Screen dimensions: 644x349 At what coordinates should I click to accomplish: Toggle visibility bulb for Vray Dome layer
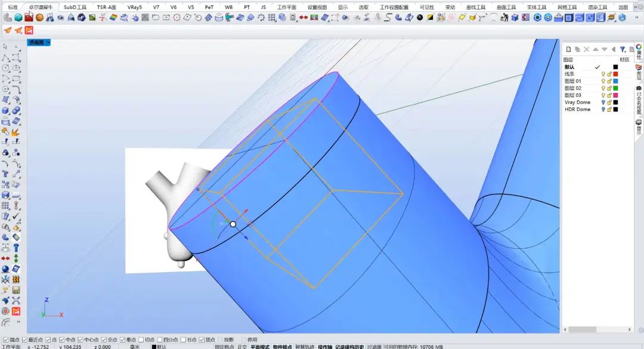click(x=602, y=103)
